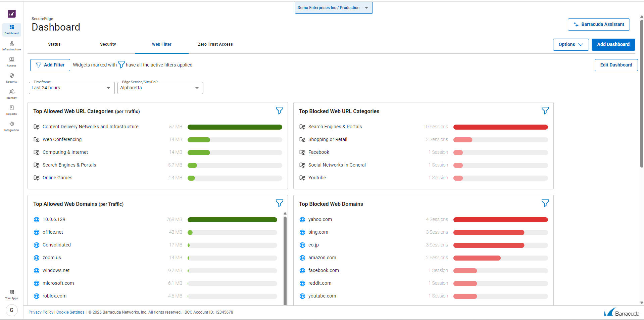This screenshot has height=320, width=644.
Task: Expand the Timeframe dropdown
Action: [71, 88]
